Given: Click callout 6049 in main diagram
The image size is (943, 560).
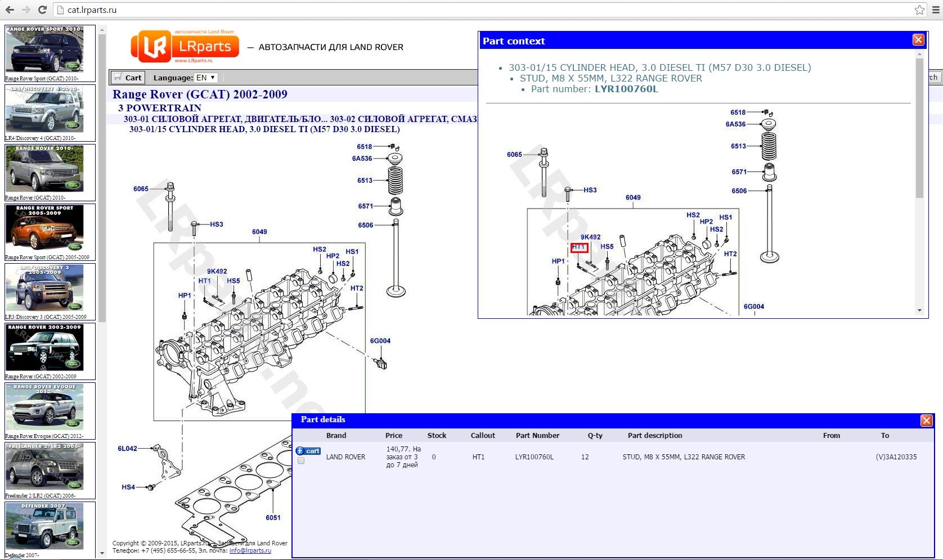Looking at the screenshot, I should tap(259, 232).
